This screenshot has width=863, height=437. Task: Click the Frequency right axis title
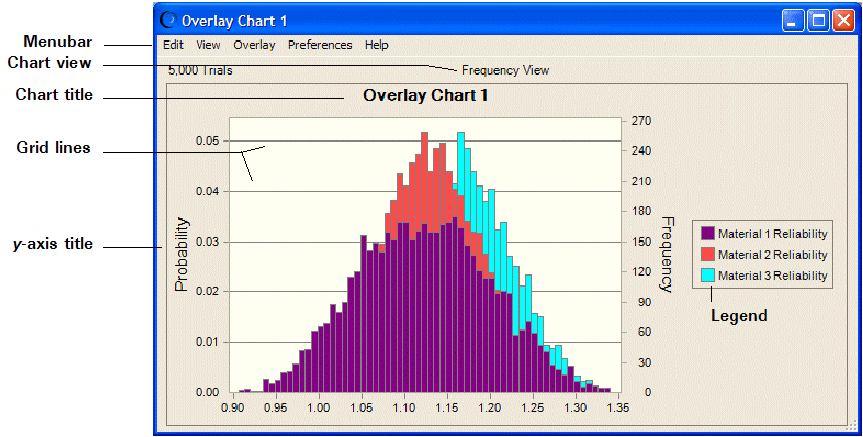coord(667,254)
